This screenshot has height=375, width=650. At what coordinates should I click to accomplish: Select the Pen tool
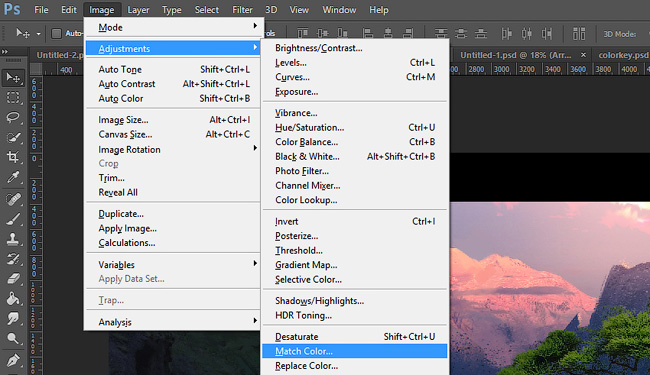tap(13, 360)
